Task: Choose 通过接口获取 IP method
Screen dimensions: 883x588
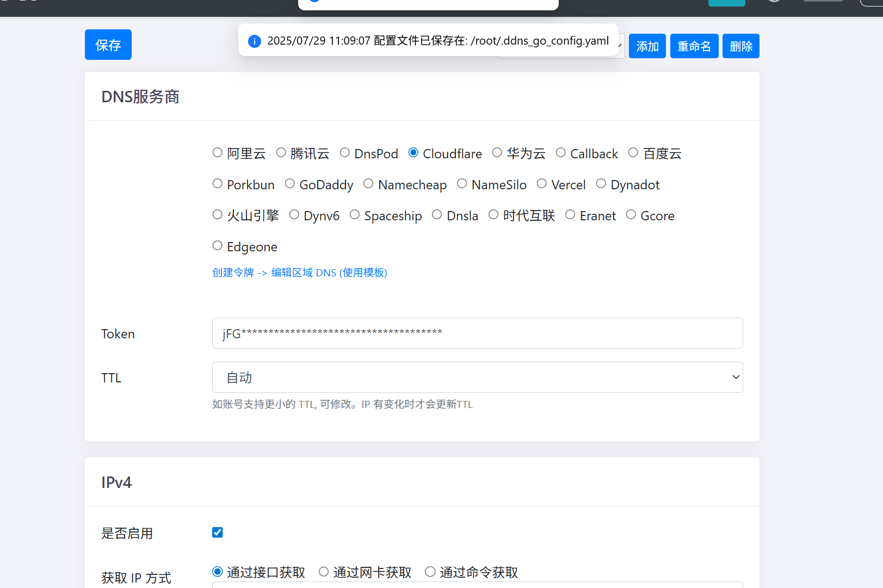Action: point(218,572)
